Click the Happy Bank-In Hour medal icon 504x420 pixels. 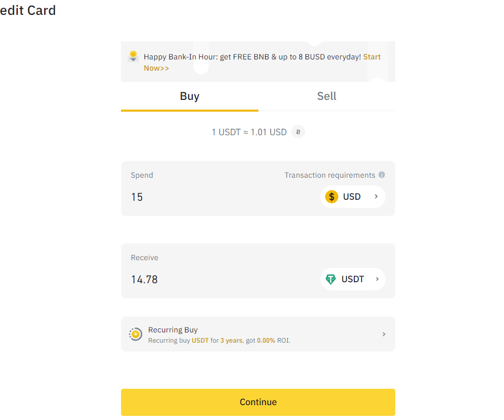coord(133,56)
